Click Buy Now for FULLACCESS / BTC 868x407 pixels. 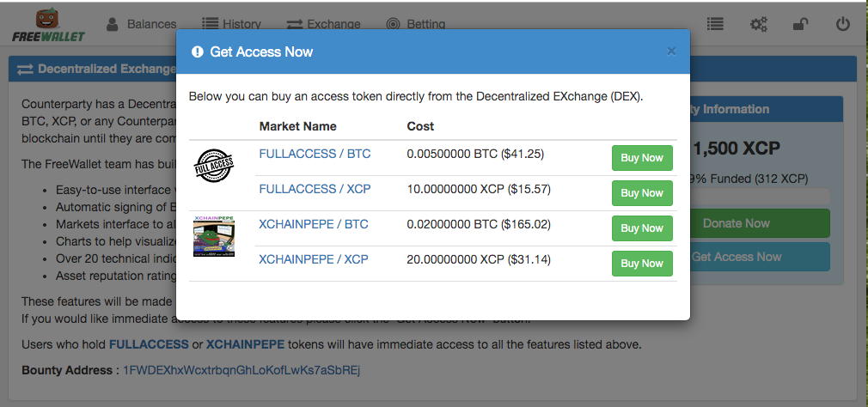click(642, 158)
